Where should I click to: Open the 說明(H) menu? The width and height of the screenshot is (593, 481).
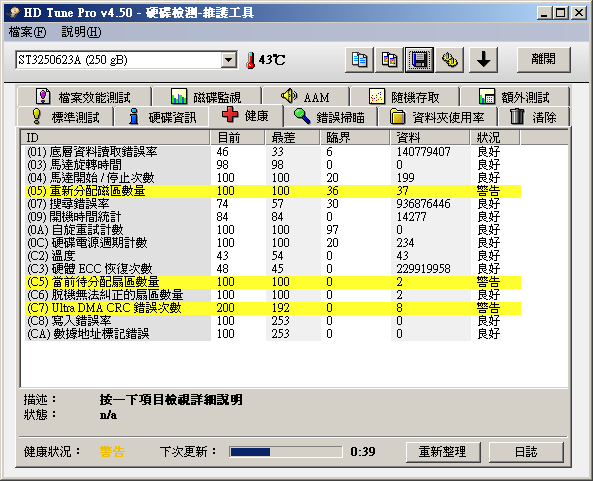[x=81, y=32]
